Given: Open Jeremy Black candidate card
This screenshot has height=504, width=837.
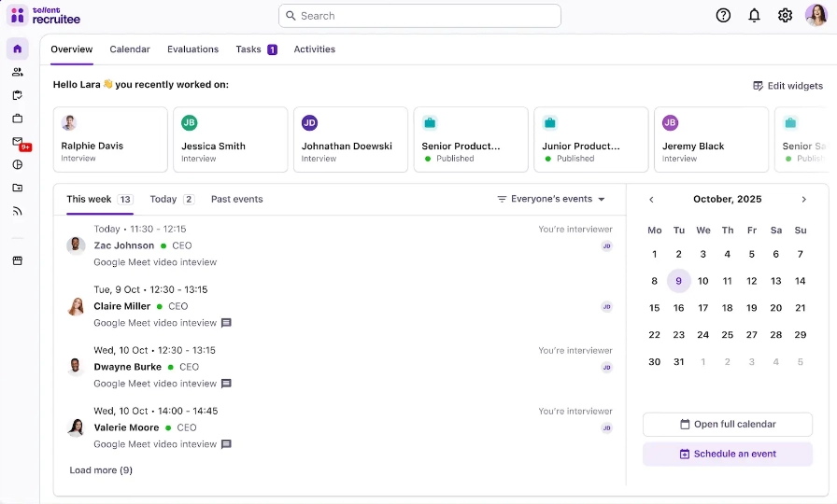Looking at the screenshot, I should point(712,140).
